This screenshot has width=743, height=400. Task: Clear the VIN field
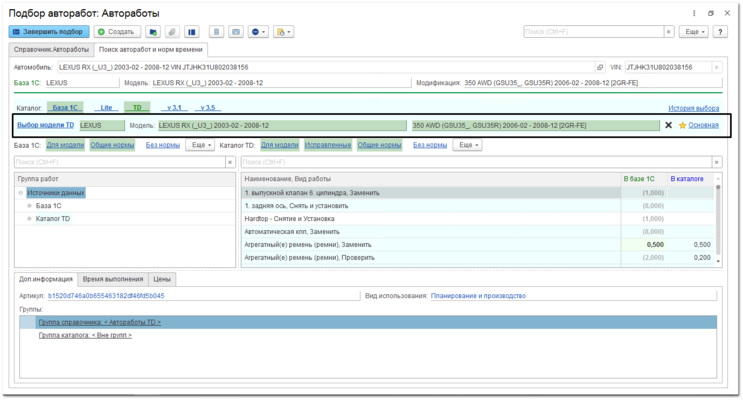coord(716,67)
